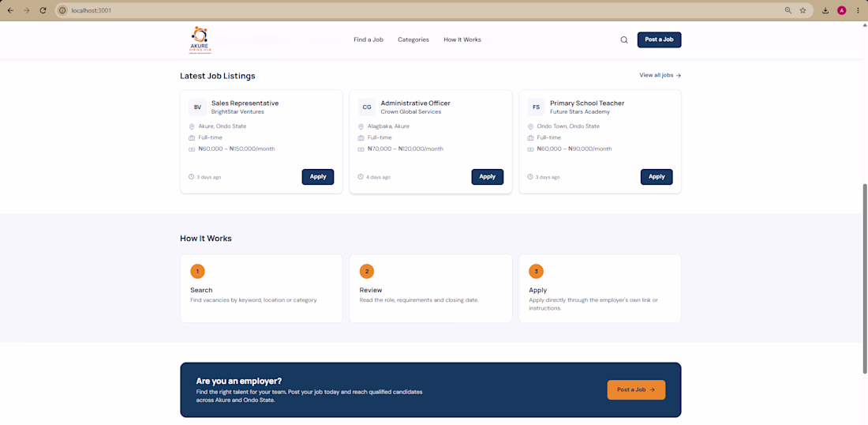The width and height of the screenshot is (868, 425).
Task: Click the browser zoom magnifier icon
Action: (788, 10)
